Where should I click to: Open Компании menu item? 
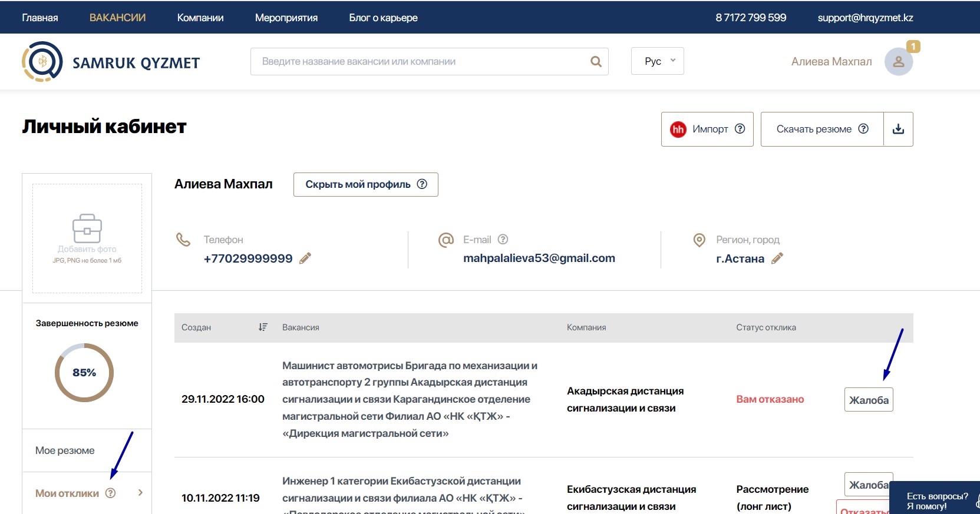pos(200,18)
